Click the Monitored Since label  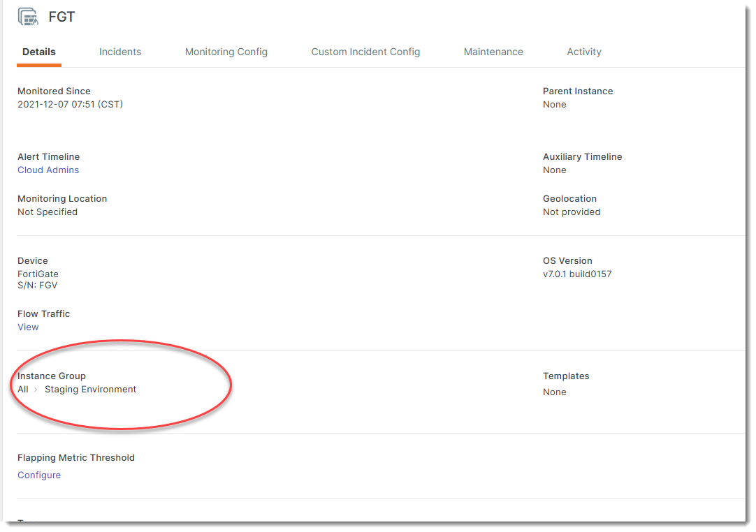pyautogui.click(x=54, y=91)
